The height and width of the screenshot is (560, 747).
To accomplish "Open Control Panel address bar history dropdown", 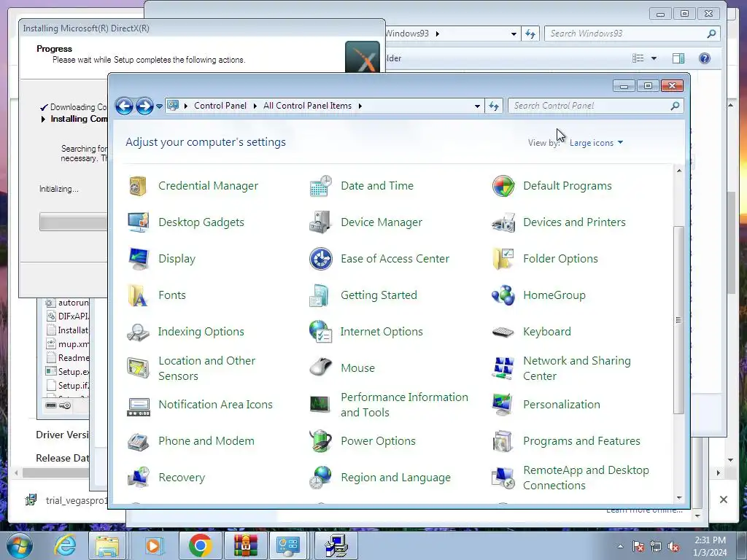I will tap(477, 106).
